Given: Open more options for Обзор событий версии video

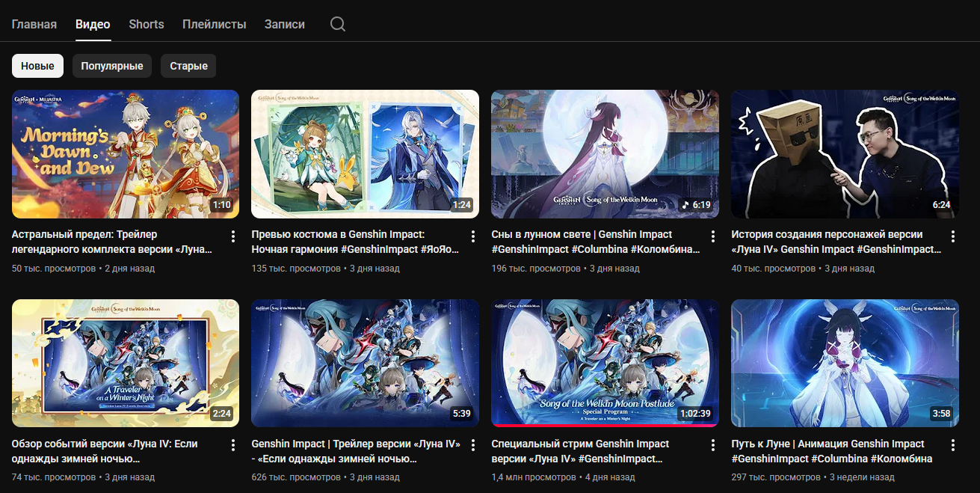Looking at the screenshot, I should pyautogui.click(x=233, y=445).
